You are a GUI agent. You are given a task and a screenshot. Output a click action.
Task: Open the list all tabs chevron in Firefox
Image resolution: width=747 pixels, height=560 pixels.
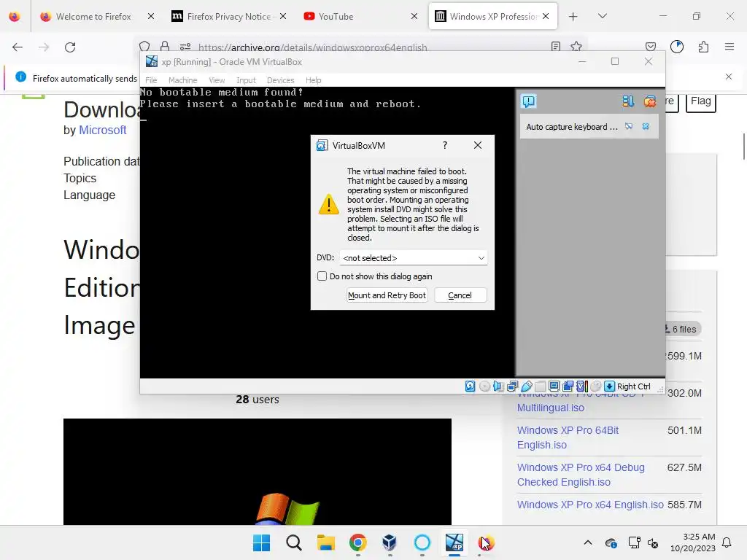pyautogui.click(x=603, y=17)
